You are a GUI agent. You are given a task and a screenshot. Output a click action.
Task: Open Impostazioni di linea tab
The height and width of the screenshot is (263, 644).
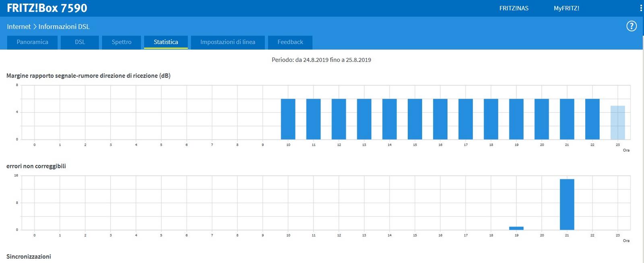(228, 42)
